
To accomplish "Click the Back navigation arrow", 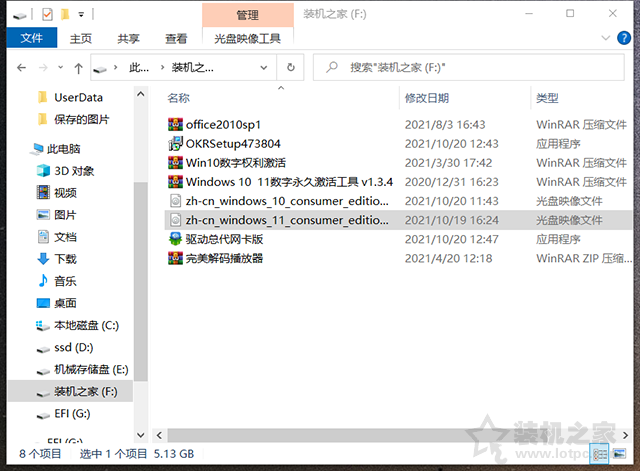I will 22,68.
